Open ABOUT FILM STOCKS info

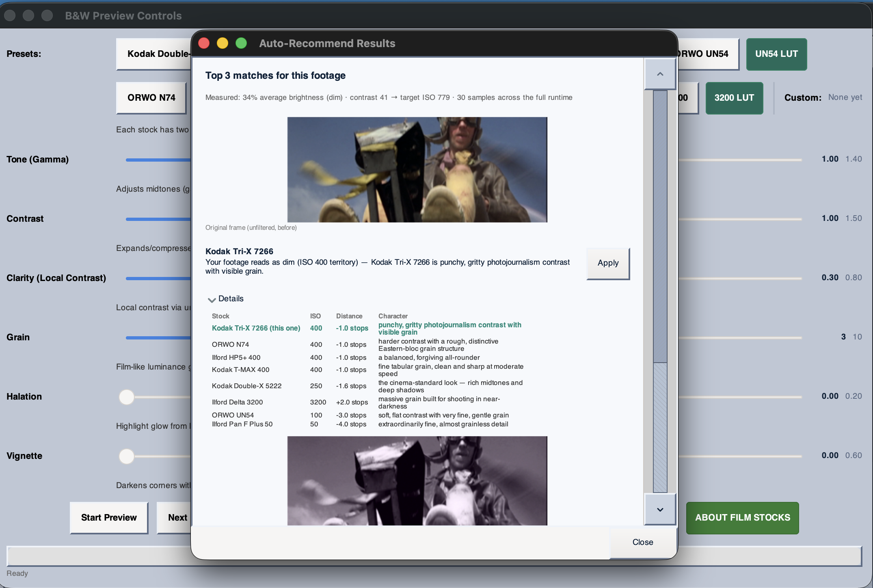point(742,518)
